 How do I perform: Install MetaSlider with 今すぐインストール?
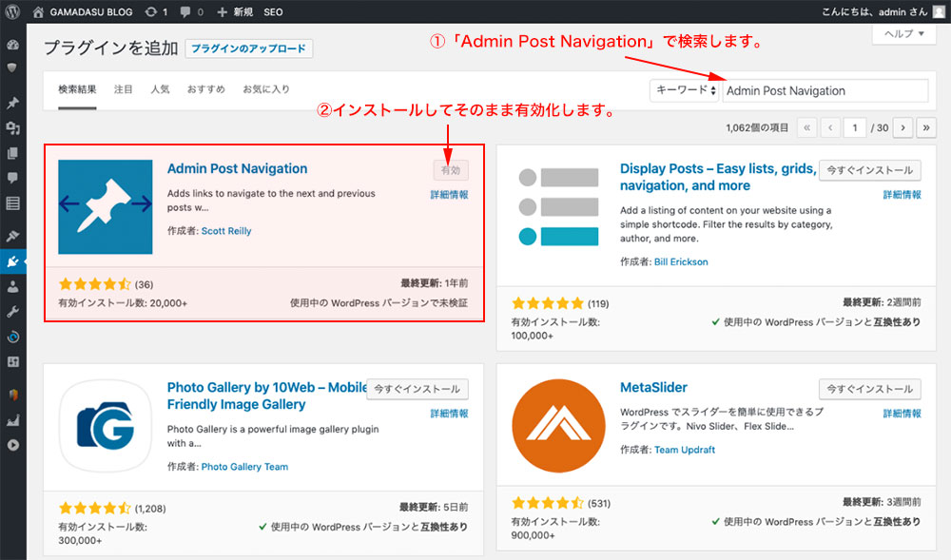(x=870, y=389)
